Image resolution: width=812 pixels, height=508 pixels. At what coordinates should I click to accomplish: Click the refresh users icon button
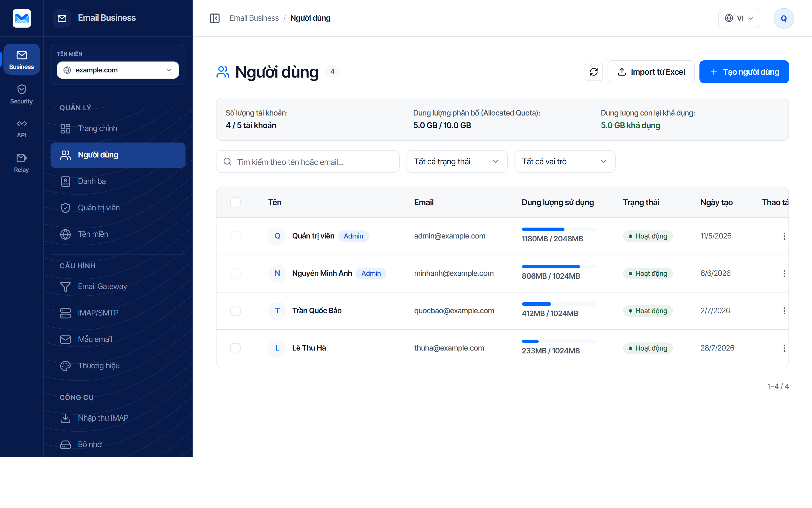593,72
